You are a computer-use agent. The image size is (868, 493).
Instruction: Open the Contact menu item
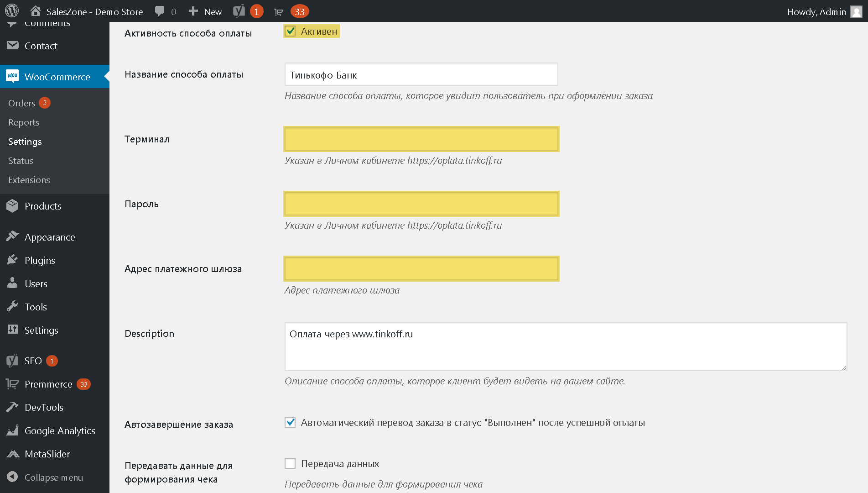(x=41, y=46)
